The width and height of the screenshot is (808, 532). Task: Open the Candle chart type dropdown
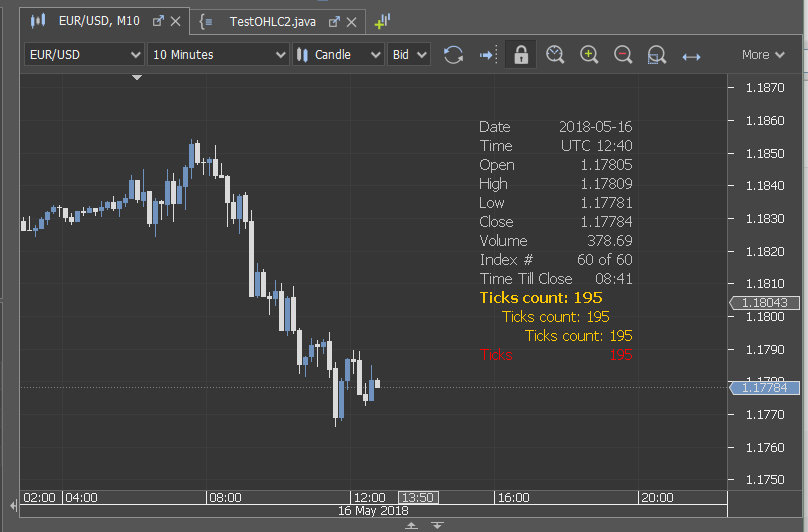pyautogui.click(x=339, y=55)
